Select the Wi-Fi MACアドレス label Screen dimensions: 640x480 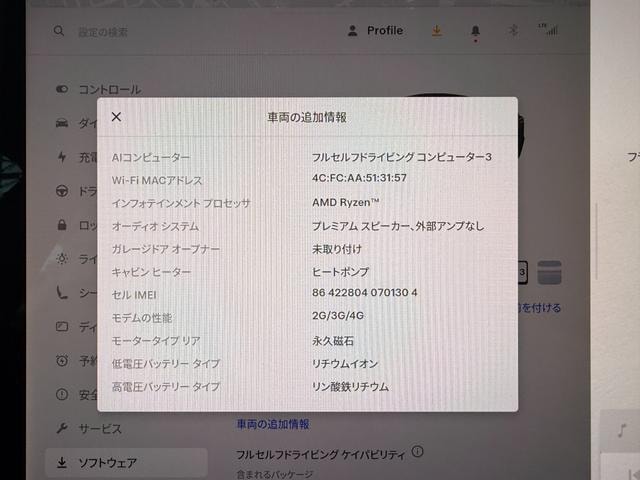point(157,180)
